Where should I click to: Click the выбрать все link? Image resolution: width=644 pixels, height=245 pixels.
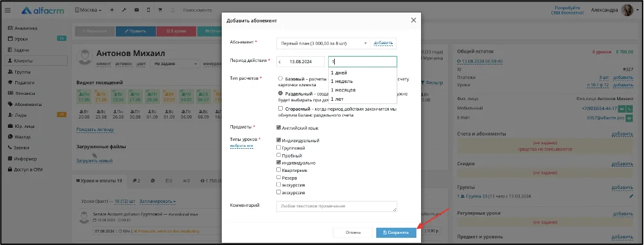pyautogui.click(x=241, y=146)
